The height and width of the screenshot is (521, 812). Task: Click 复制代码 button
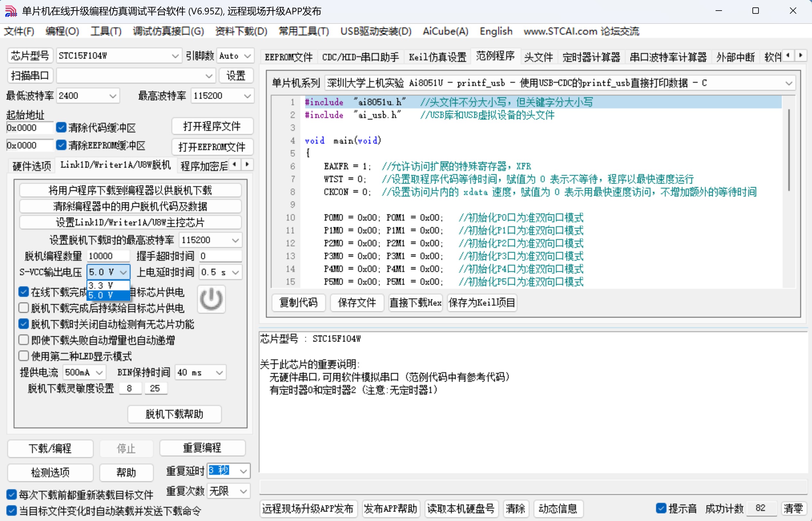tap(299, 302)
